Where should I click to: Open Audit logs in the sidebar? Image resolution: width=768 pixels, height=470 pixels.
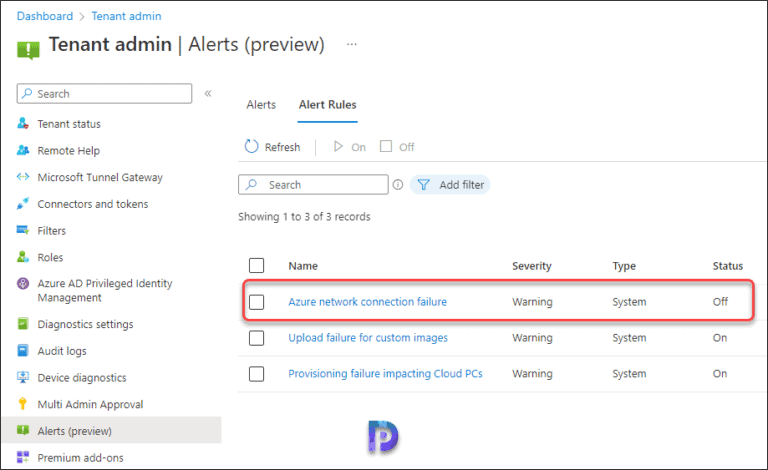[x=62, y=351]
